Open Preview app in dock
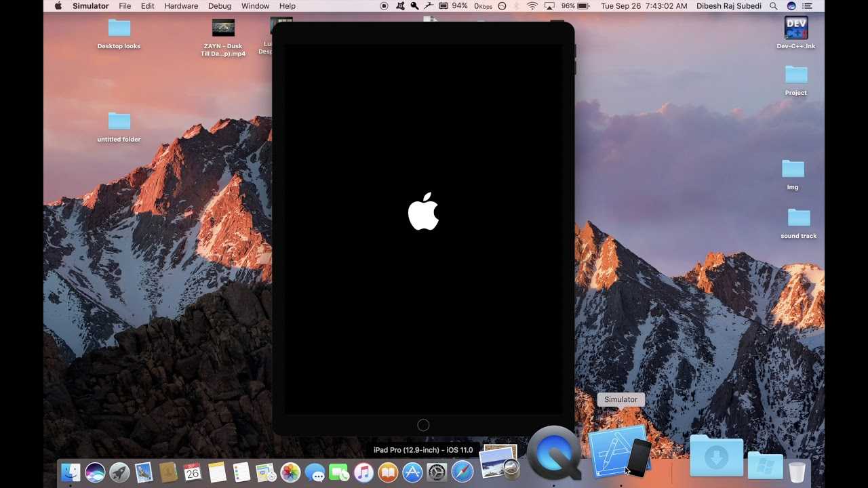This screenshot has height=488, width=868. pos(499,462)
